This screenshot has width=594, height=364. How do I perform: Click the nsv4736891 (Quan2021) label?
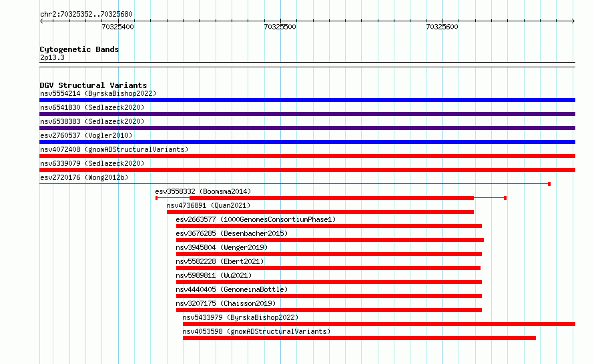pos(208,205)
